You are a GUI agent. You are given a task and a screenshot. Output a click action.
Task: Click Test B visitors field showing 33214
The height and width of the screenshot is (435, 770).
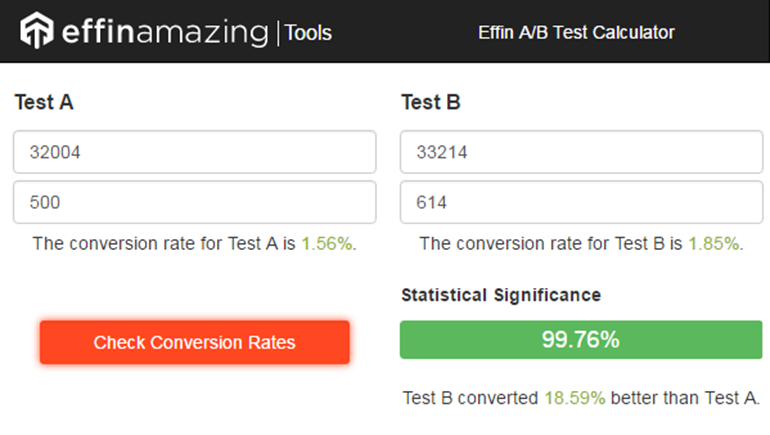[x=581, y=153]
